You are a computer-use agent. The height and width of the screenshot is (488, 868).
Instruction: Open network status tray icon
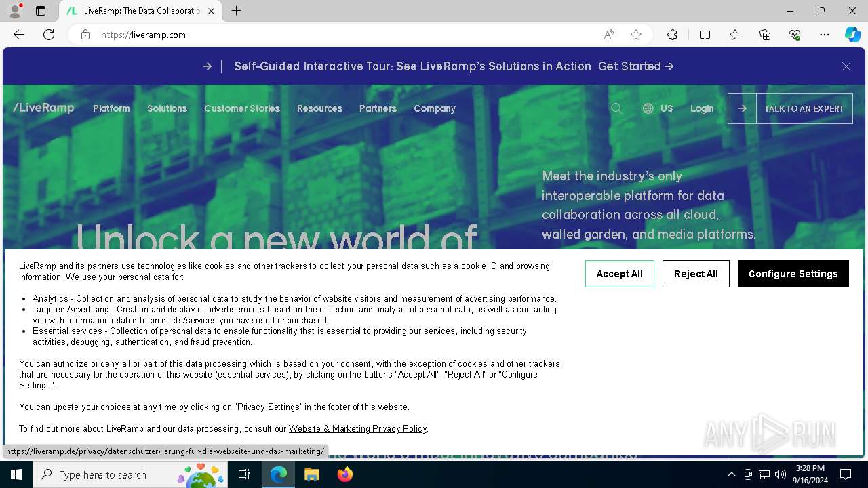coord(764,474)
